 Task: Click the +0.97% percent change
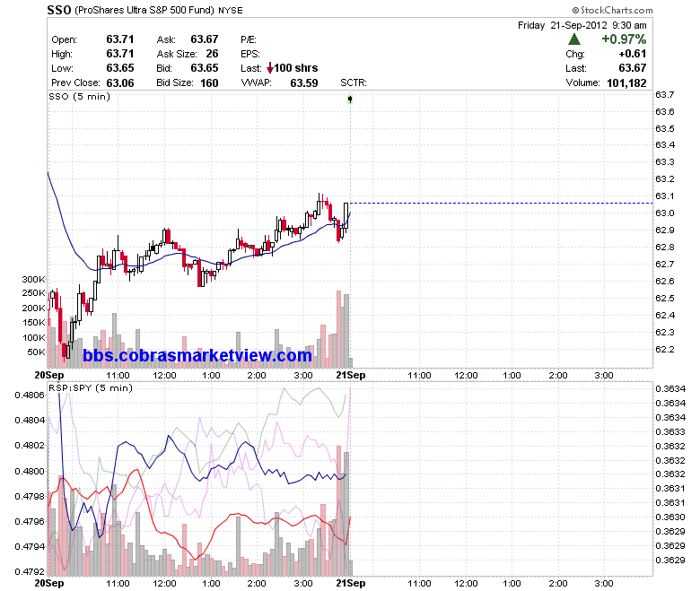tap(624, 39)
